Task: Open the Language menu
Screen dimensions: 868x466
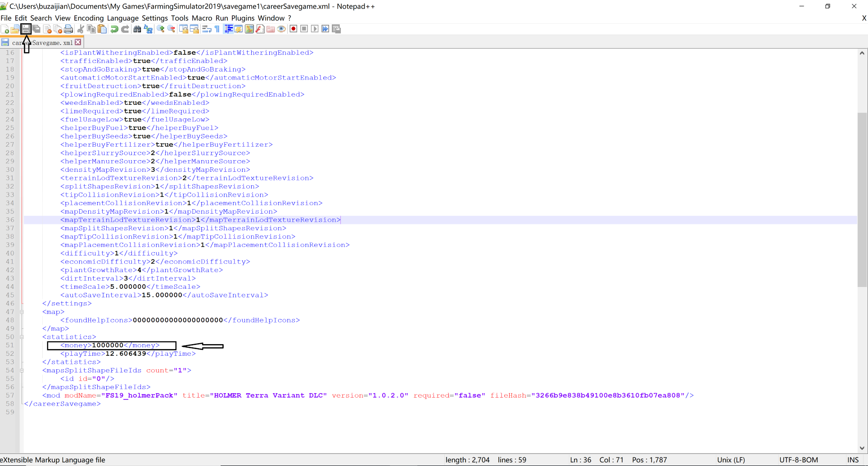Action: [123, 18]
